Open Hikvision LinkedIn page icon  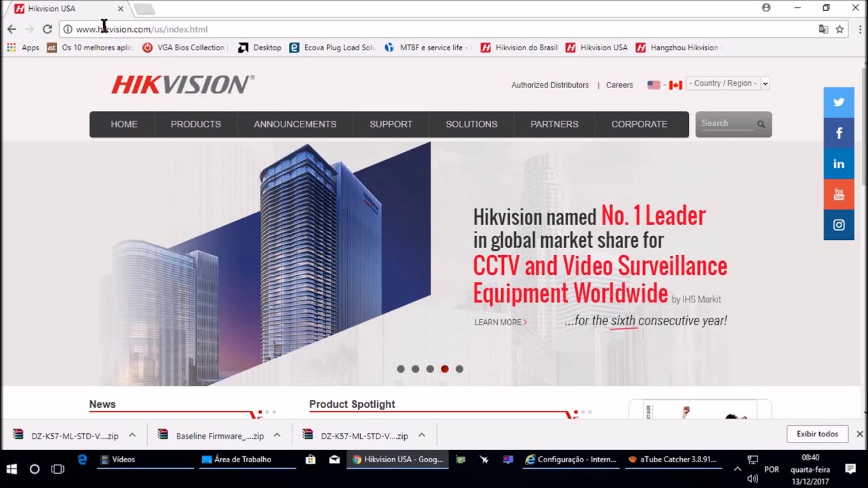pyautogui.click(x=839, y=164)
